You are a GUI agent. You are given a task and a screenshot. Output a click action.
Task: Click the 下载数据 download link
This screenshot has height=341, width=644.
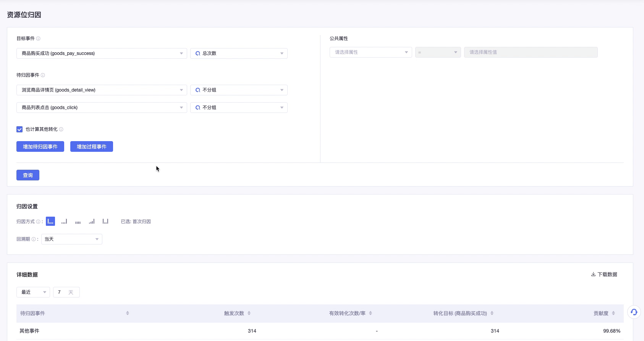pyautogui.click(x=604, y=274)
